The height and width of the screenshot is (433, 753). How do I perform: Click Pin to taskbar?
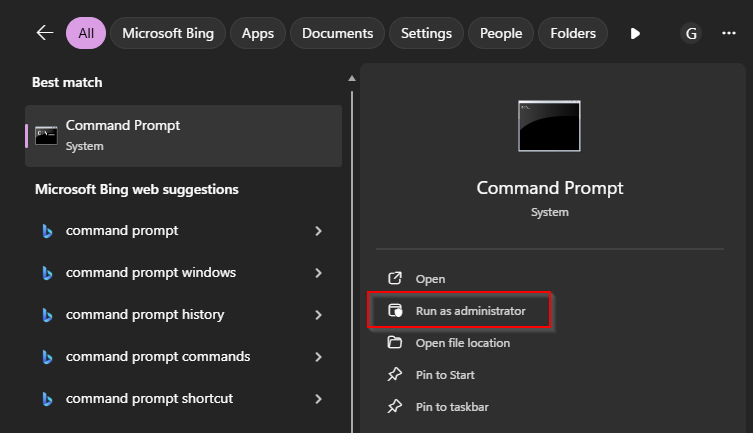[452, 407]
